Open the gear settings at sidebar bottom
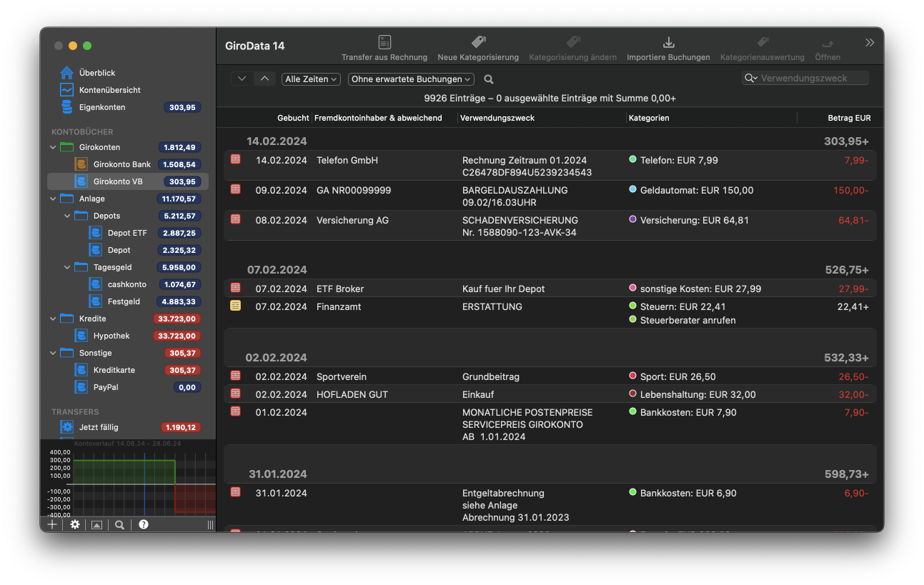This screenshot has height=585, width=924. click(x=74, y=524)
